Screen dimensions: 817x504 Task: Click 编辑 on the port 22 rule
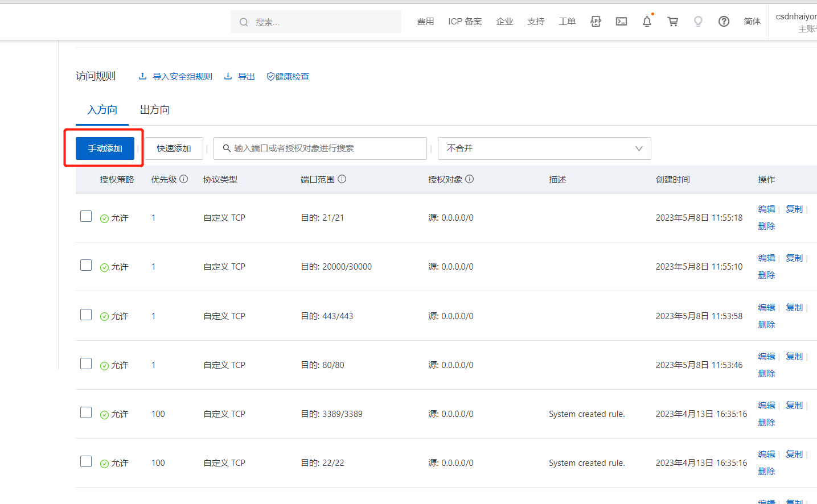pos(766,454)
